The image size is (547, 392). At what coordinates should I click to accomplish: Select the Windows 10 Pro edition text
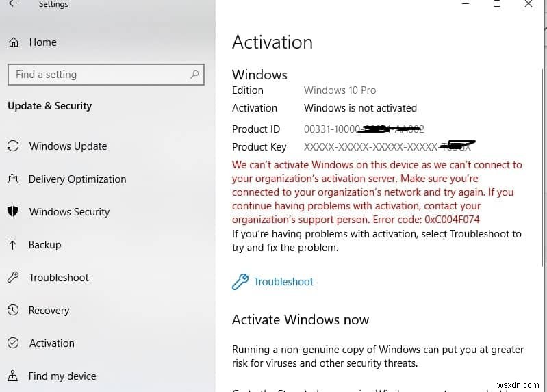(x=340, y=90)
